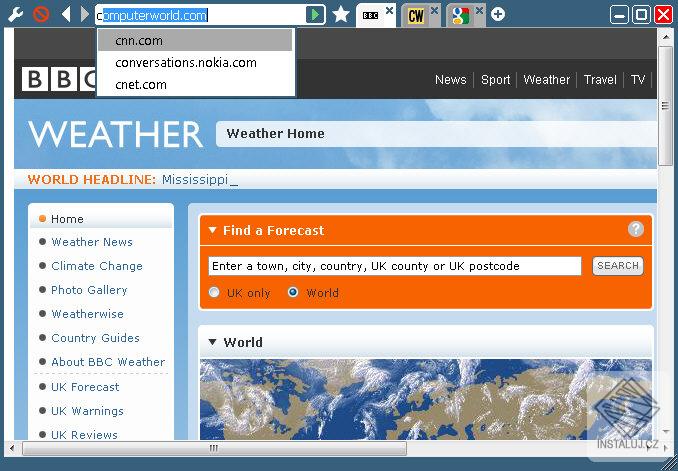Image resolution: width=678 pixels, height=471 pixels.
Task: Open Climate Change in sidebar
Action: pyautogui.click(x=97, y=266)
